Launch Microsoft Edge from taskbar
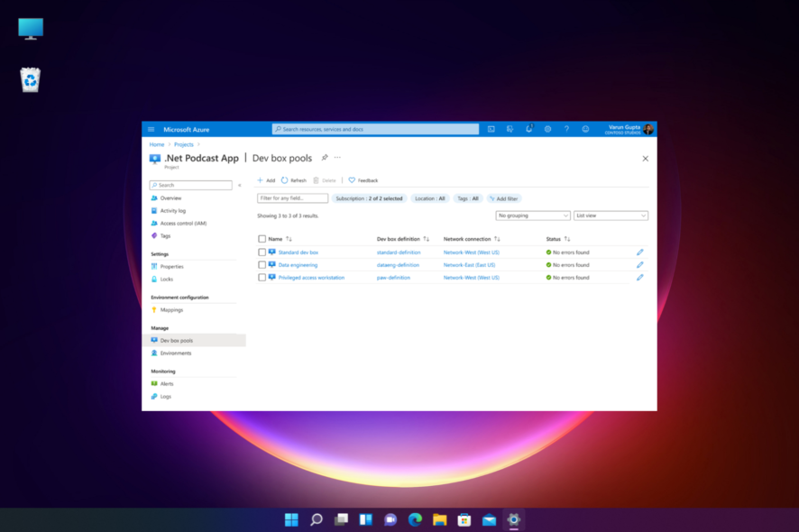Screen dimensions: 799x532 click(x=415, y=519)
